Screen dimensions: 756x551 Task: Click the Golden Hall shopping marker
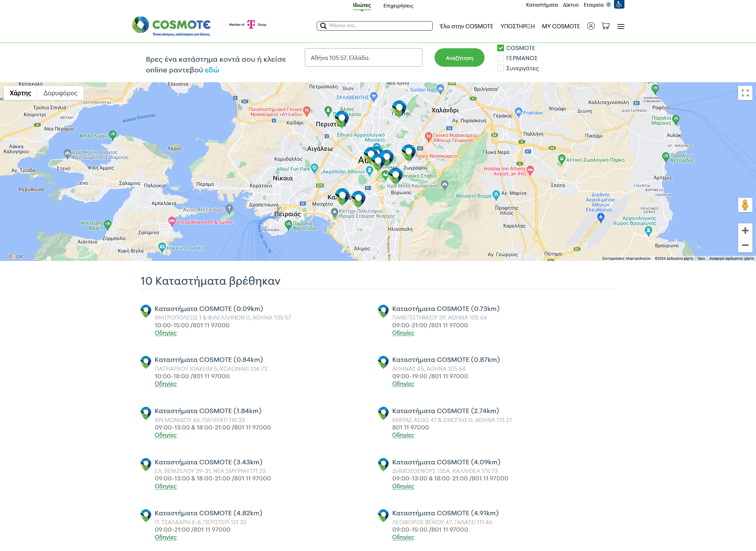440,89
